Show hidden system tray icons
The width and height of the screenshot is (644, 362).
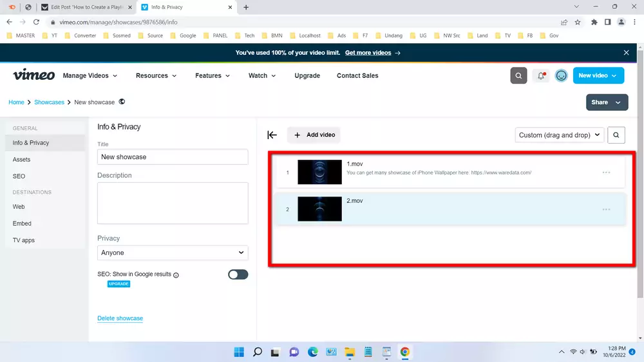coord(561,352)
